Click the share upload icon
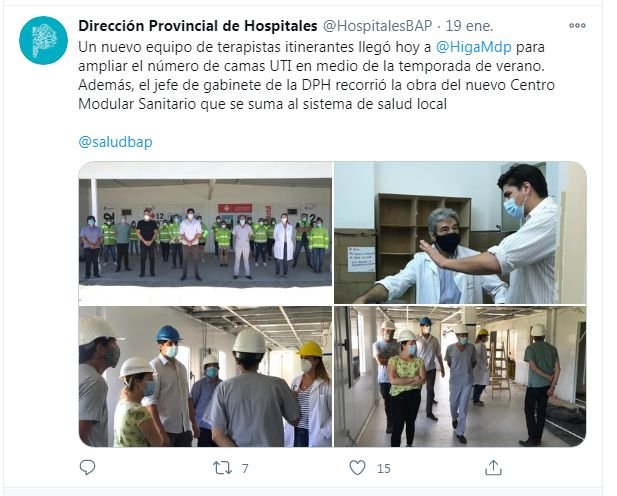This screenshot has width=617, height=496. (493, 468)
